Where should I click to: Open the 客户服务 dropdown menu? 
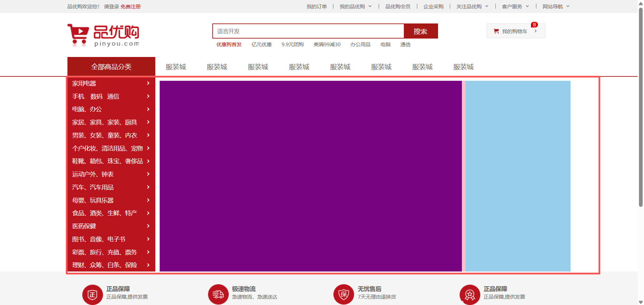pyautogui.click(x=515, y=6)
